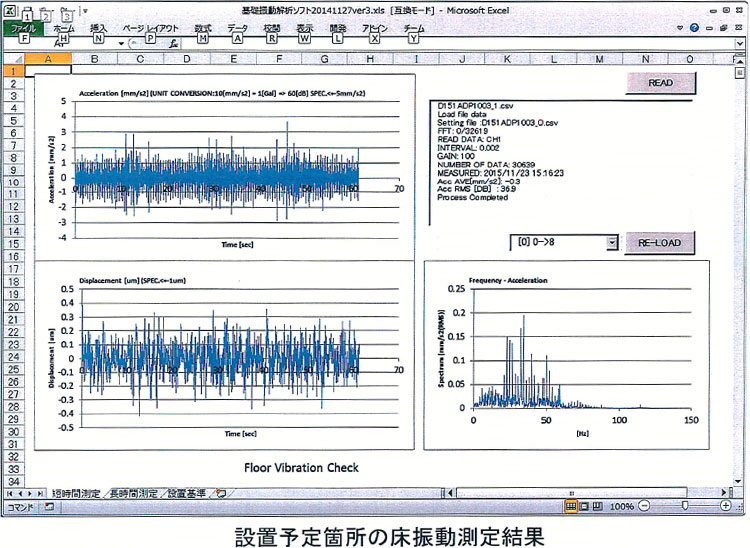Click the insert new worksheet icon
Image resolution: width=750 pixels, height=548 pixels.
click(x=220, y=494)
